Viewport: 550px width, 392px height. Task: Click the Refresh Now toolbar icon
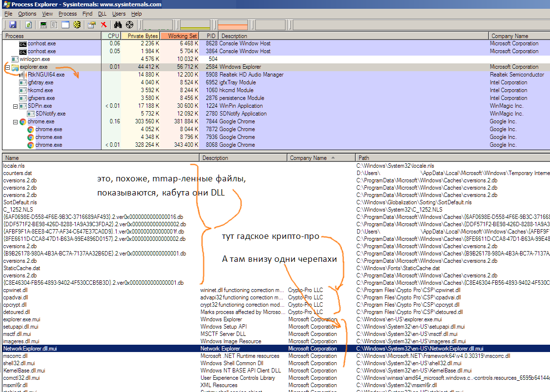[x=29, y=24]
